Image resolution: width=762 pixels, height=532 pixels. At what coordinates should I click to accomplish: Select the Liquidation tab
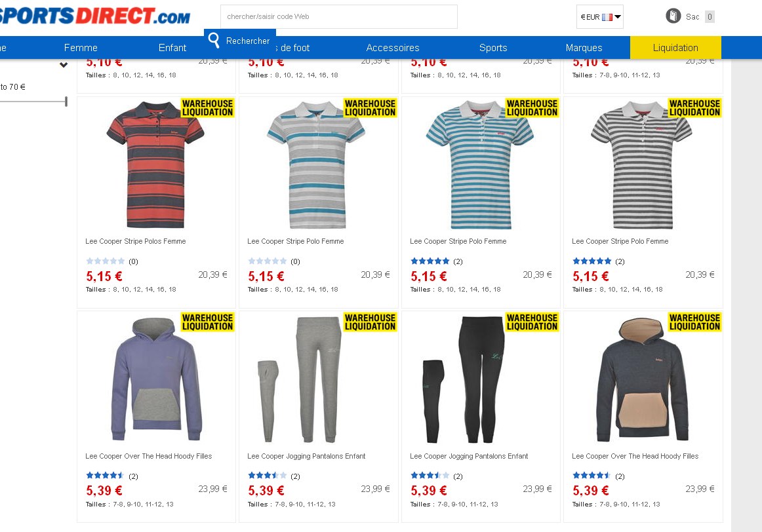pyautogui.click(x=675, y=48)
